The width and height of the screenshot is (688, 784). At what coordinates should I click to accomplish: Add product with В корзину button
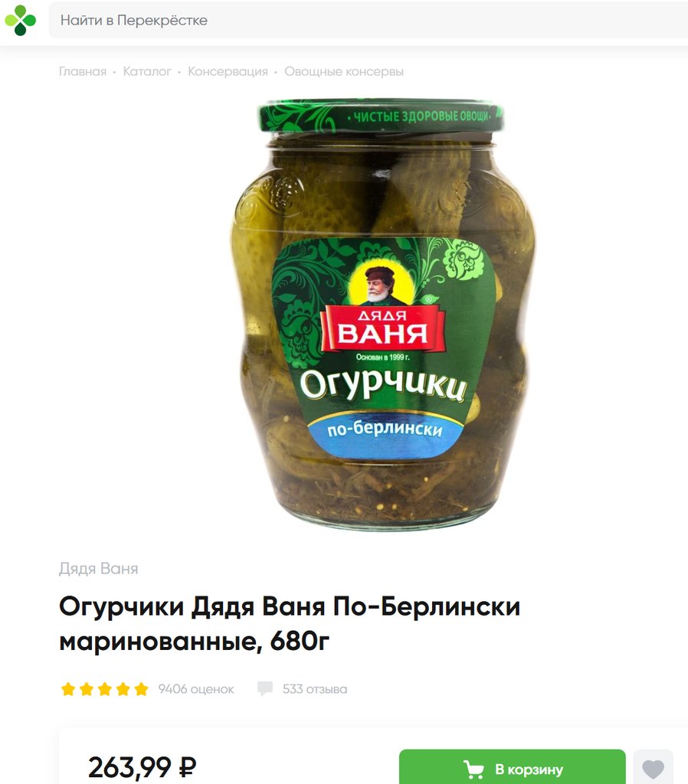pos(513,767)
